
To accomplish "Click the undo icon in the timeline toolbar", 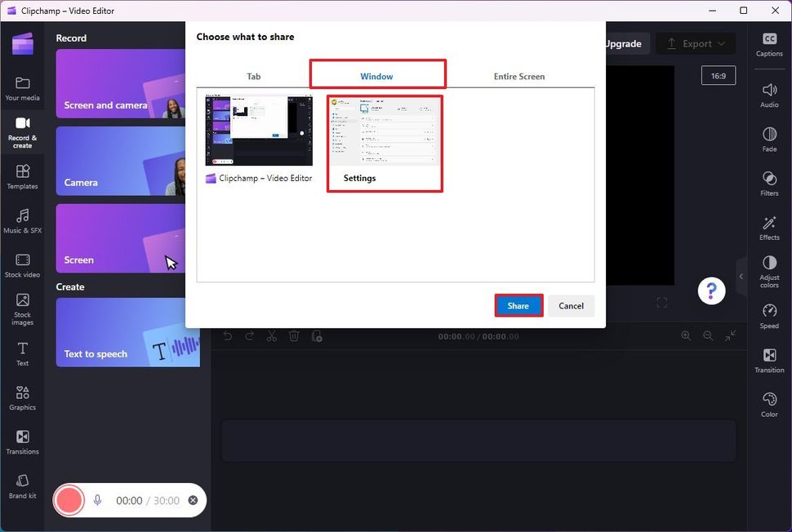I will [227, 335].
